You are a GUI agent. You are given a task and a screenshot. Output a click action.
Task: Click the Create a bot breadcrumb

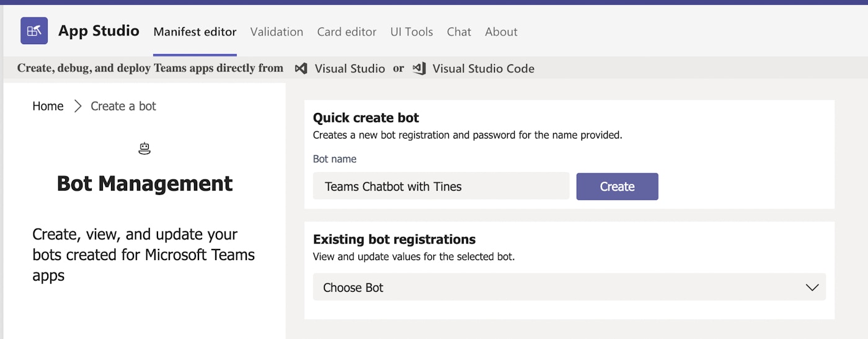(123, 106)
